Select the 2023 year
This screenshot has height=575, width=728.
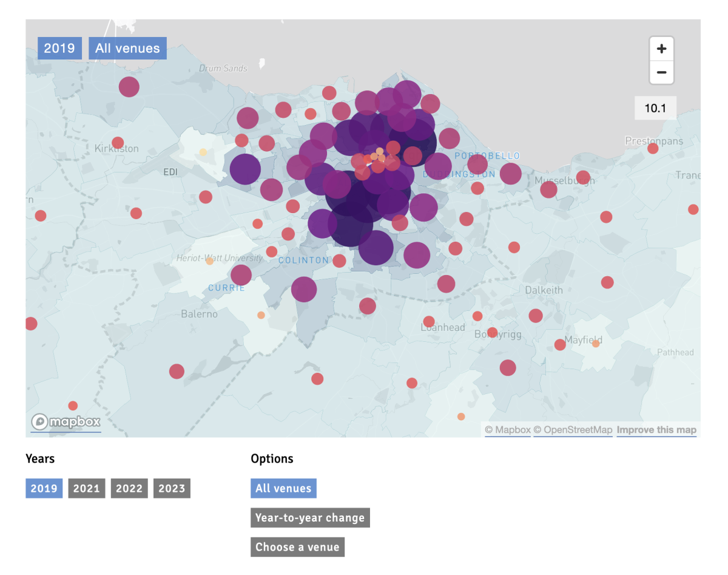tap(172, 488)
